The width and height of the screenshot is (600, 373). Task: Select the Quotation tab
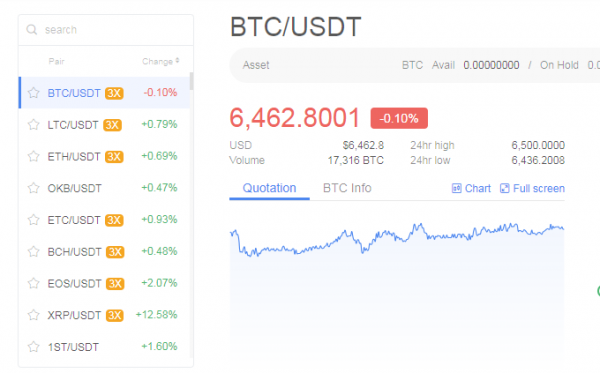tap(269, 188)
